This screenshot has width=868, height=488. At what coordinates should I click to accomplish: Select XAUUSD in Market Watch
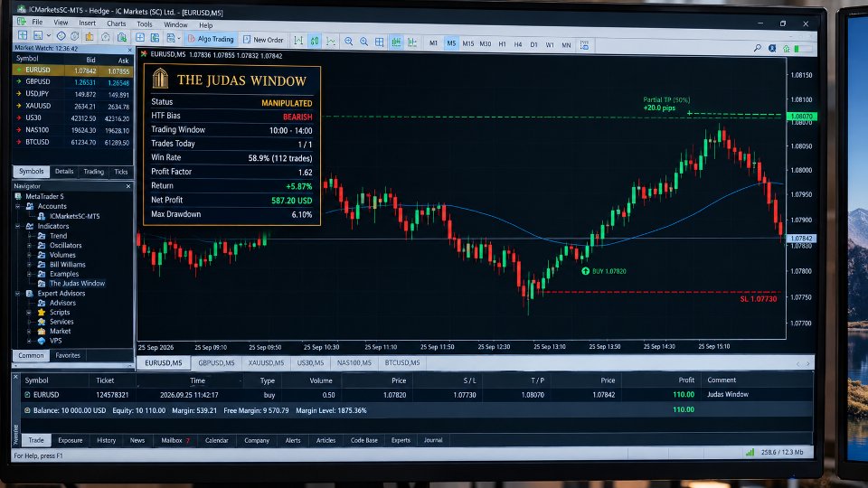point(72,107)
